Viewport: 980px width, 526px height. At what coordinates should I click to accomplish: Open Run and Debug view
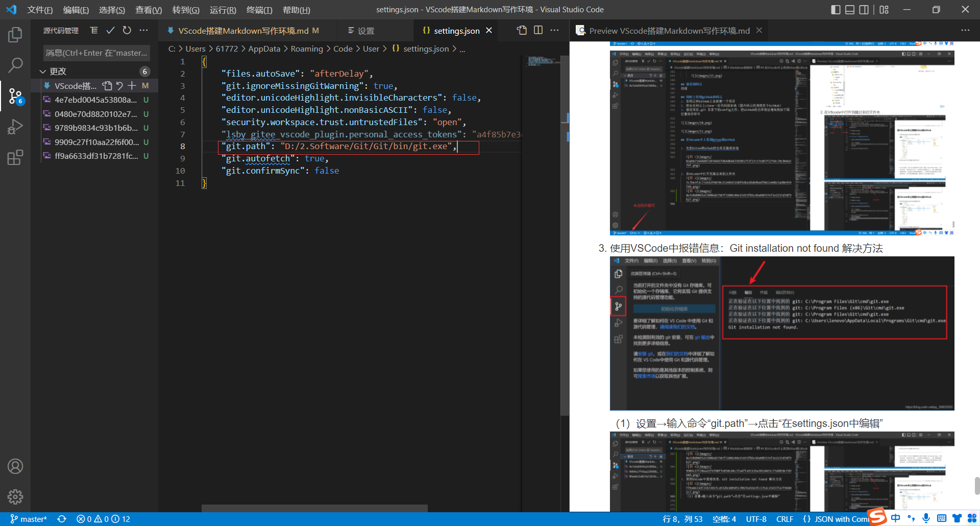tap(15, 127)
